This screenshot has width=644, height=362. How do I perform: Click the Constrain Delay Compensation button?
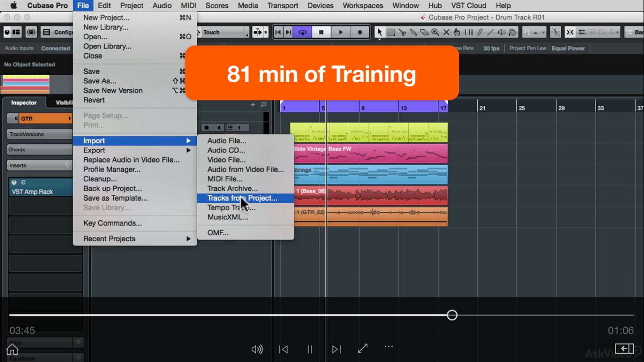(x=31, y=32)
